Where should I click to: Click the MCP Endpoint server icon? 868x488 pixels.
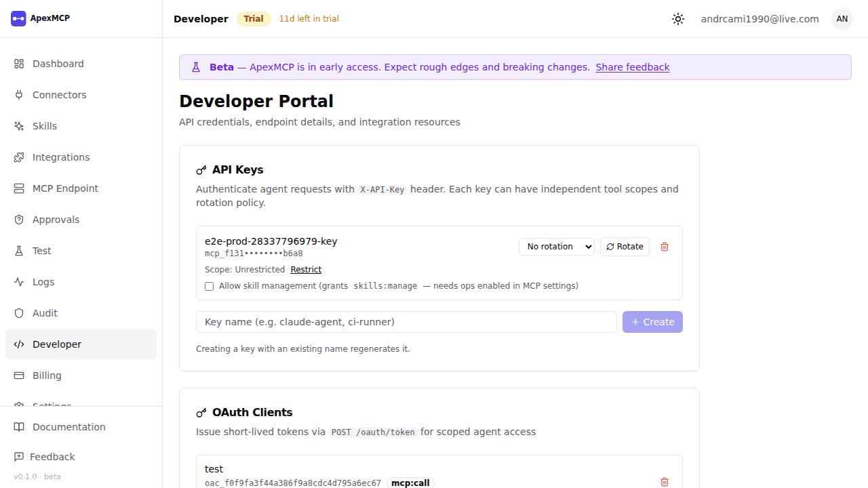pyautogui.click(x=19, y=188)
